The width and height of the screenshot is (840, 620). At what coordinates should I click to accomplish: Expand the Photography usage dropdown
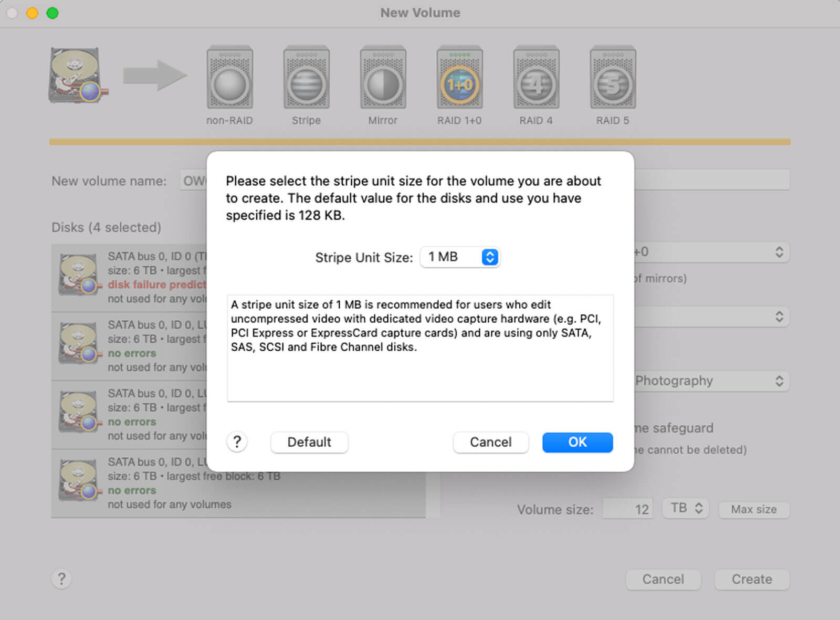click(711, 381)
